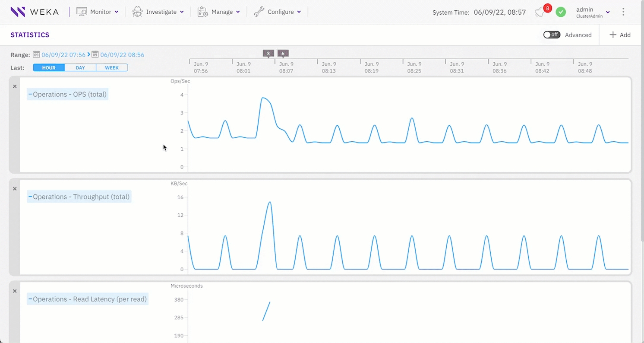Click the range start date calendar icon
Image resolution: width=644 pixels, height=343 pixels.
[37, 55]
